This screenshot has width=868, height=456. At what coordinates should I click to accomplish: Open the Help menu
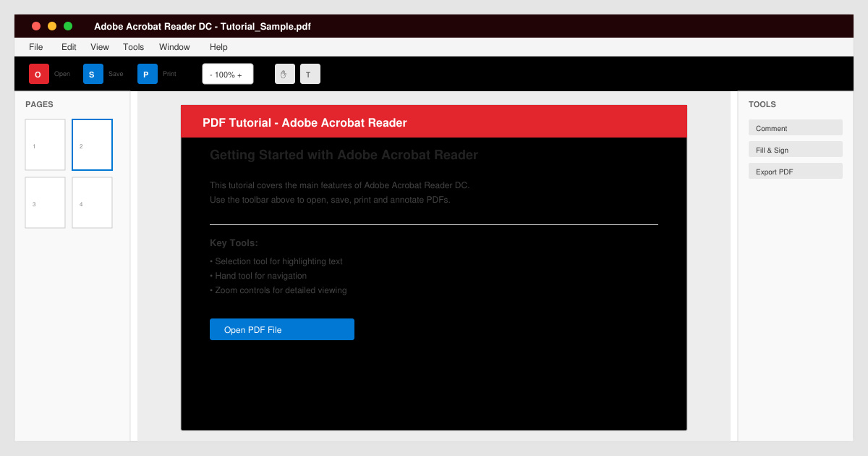click(218, 47)
